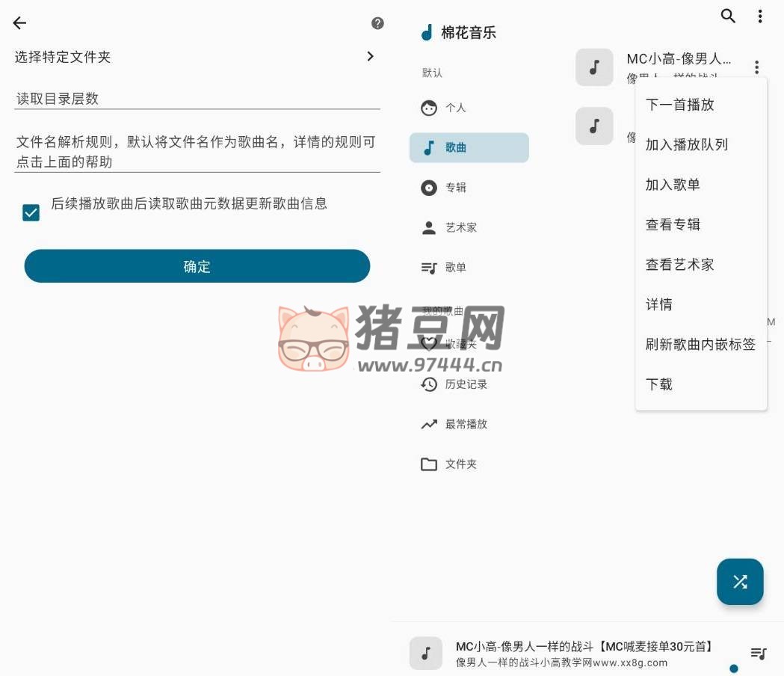Open the help question mark icon
Viewport: 784px width, 676px height.
click(377, 23)
